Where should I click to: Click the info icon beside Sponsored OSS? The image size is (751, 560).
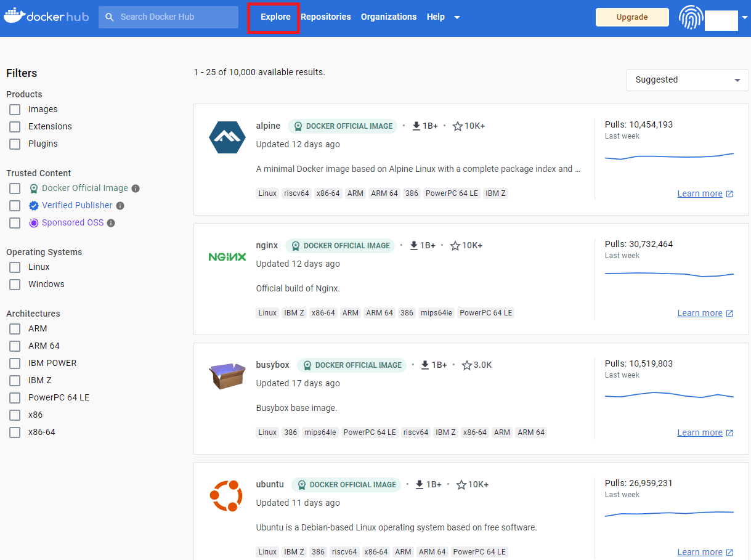tap(111, 223)
